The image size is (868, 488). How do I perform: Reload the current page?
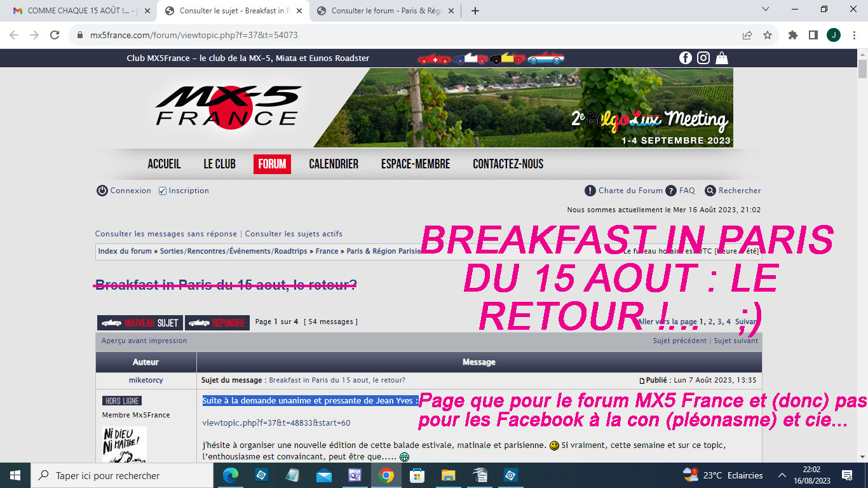point(55,35)
